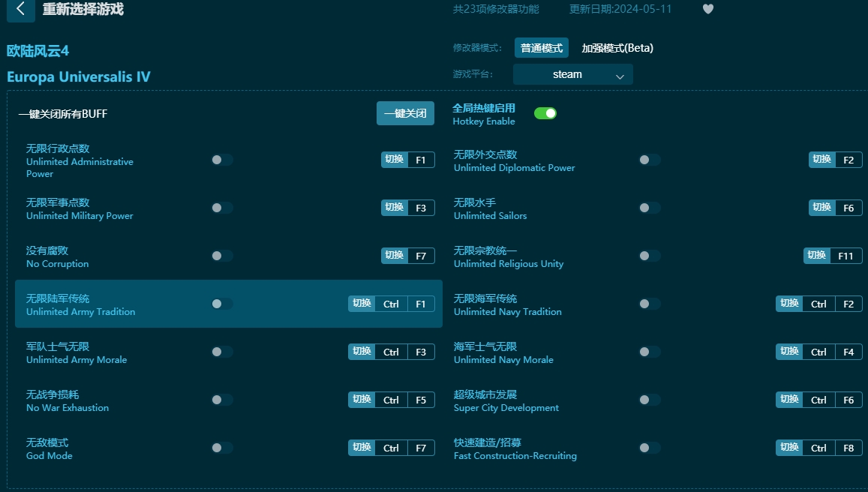Click 一键关闭所有BUFF label
Screen dimensions: 868x492
[63, 114]
